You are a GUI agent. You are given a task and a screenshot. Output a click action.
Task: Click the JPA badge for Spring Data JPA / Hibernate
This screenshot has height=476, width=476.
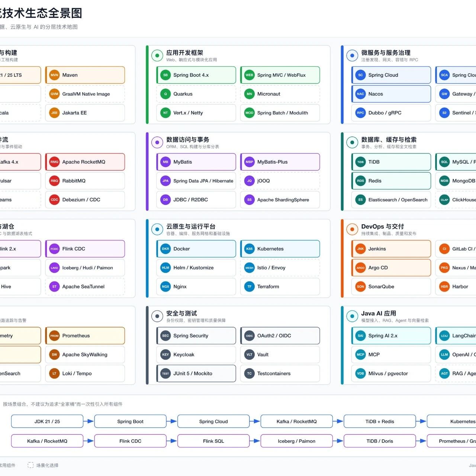click(x=165, y=181)
